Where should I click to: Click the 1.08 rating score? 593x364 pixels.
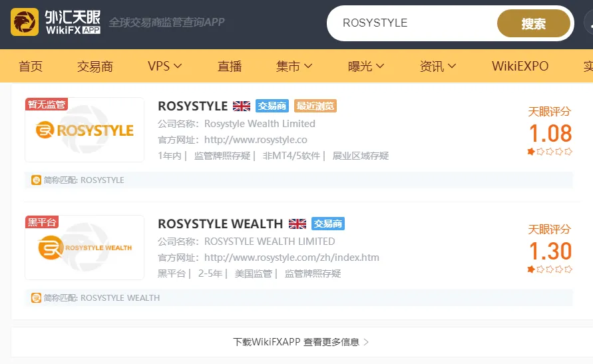click(550, 134)
